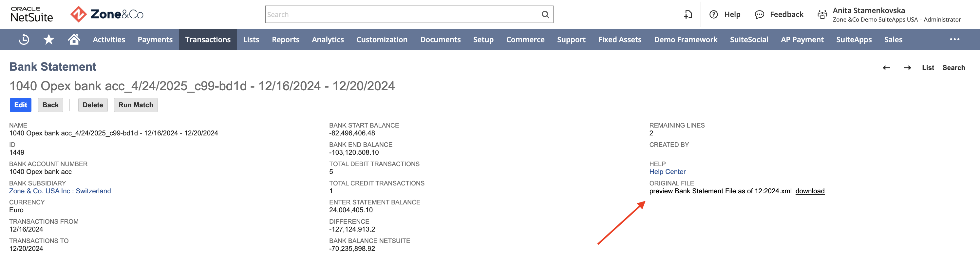Open the AP Payment menu

pos(802,40)
